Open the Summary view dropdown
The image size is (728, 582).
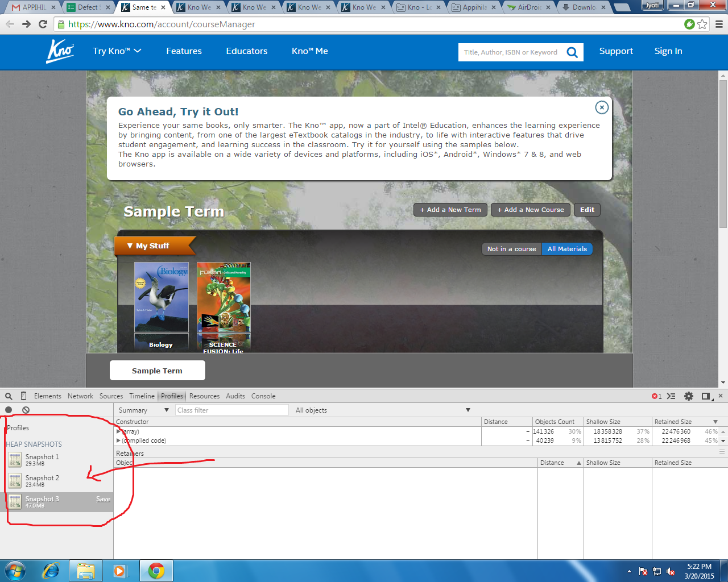coord(144,410)
